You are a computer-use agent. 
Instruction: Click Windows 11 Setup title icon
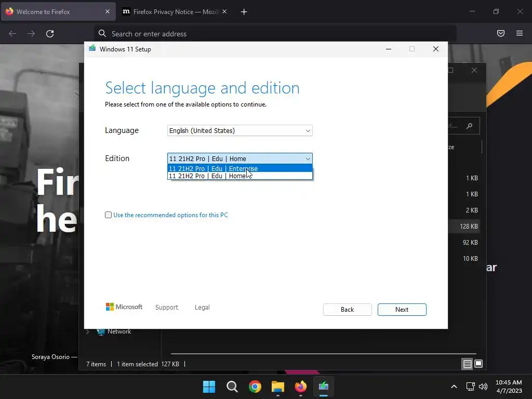[92, 49]
